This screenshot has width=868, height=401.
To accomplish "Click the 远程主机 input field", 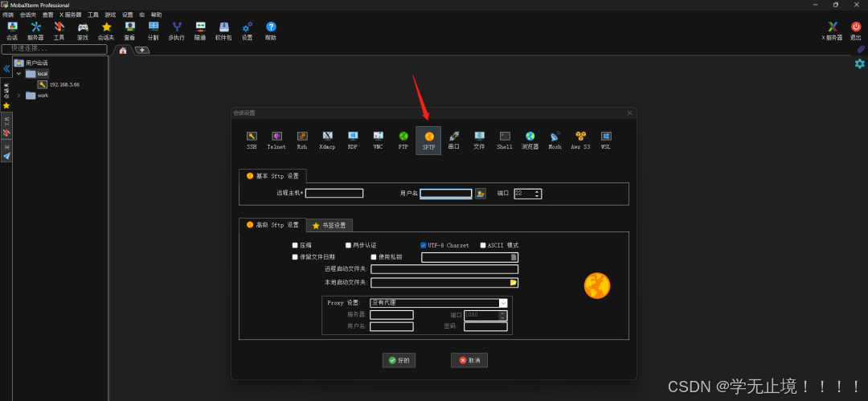I will point(334,194).
